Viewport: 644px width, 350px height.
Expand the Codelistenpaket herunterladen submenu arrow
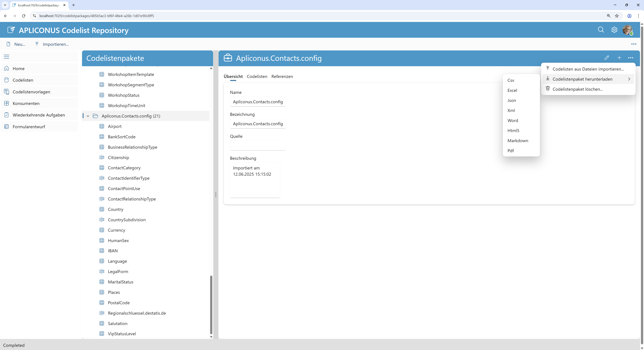[x=629, y=79]
